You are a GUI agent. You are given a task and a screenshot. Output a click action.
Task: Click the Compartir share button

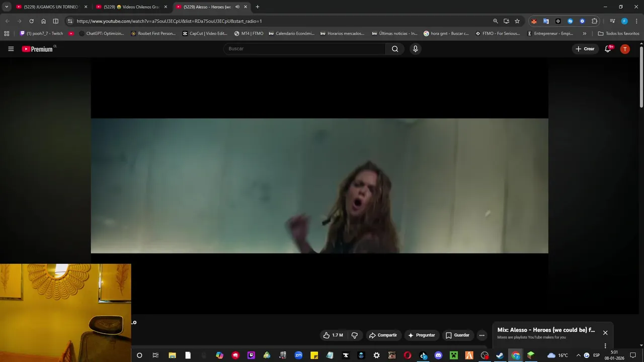[x=383, y=335]
